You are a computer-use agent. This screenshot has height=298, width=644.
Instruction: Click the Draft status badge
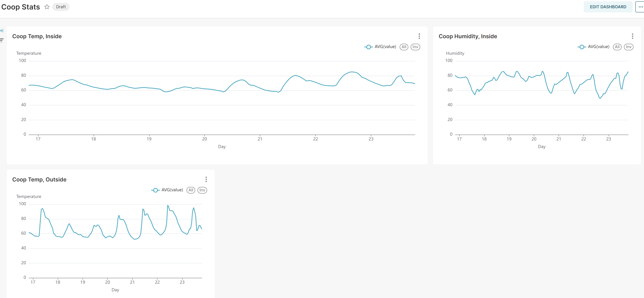[x=61, y=7]
